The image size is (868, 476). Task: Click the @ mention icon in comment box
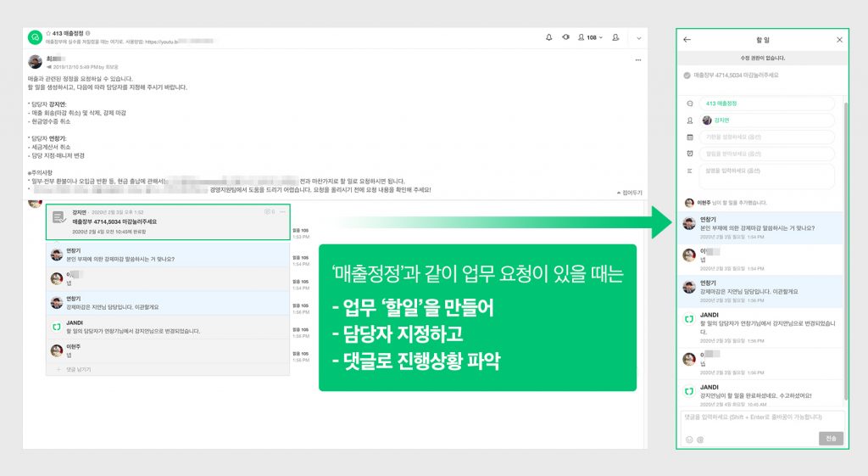coord(700,440)
